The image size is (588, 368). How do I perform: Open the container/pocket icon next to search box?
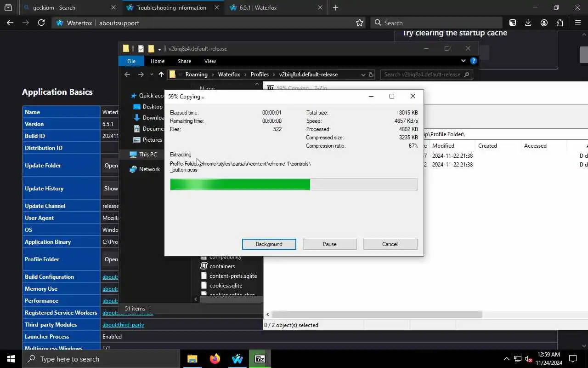click(x=513, y=23)
